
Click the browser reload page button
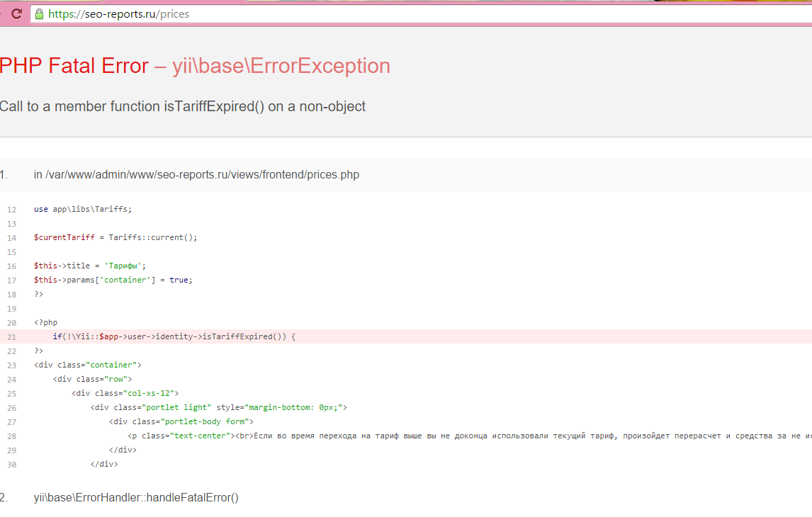click(17, 13)
